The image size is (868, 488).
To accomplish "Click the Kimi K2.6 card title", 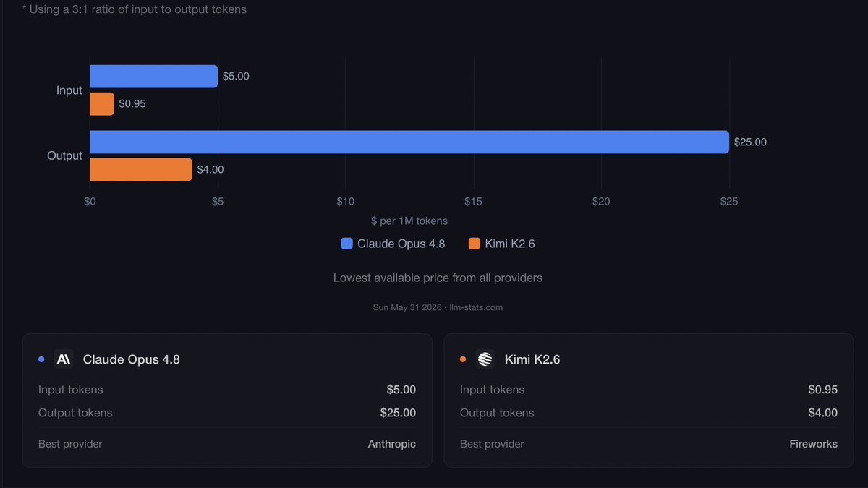I will click(x=532, y=359).
